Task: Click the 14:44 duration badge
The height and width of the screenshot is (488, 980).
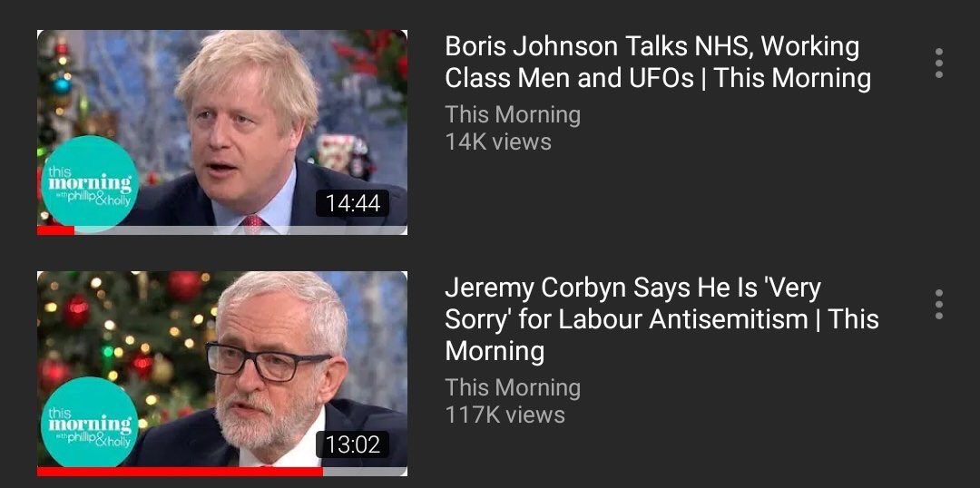Action: click(x=352, y=204)
